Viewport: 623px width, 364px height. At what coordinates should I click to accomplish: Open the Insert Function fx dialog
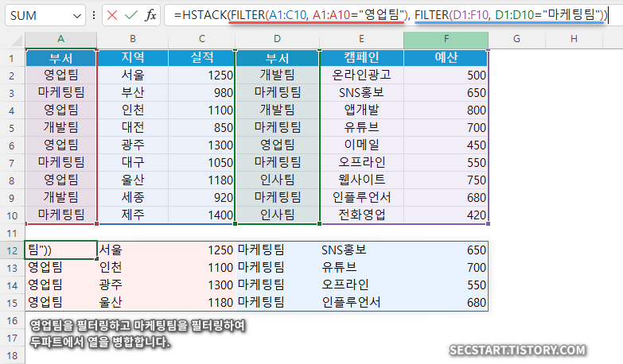(150, 15)
